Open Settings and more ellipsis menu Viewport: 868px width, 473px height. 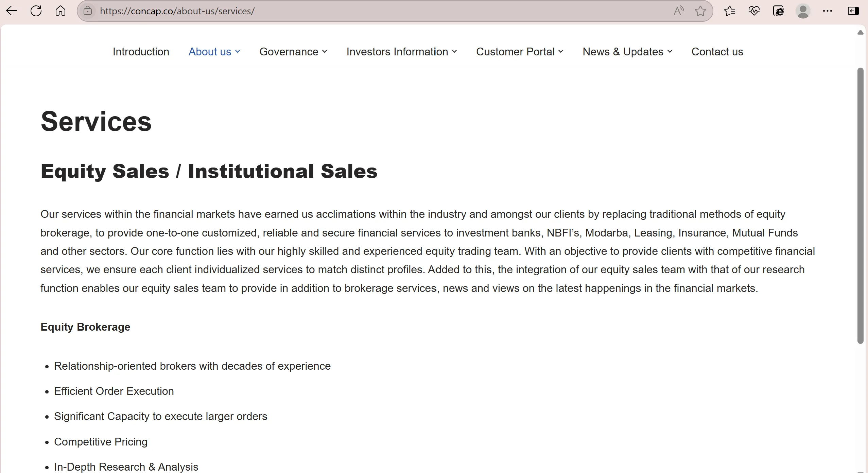point(828,11)
